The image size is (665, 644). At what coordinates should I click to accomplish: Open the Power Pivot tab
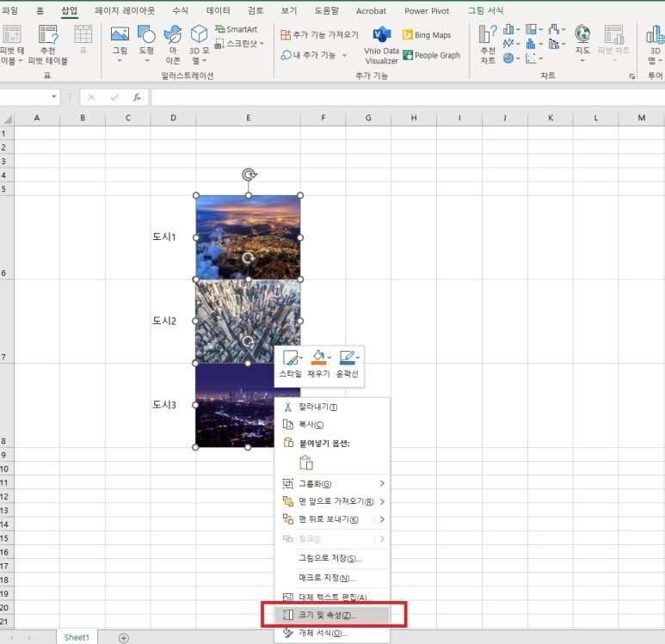pyautogui.click(x=427, y=10)
